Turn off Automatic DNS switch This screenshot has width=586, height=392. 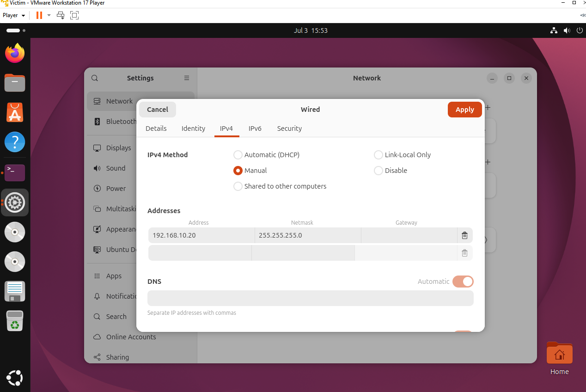(x=463, y=282)
